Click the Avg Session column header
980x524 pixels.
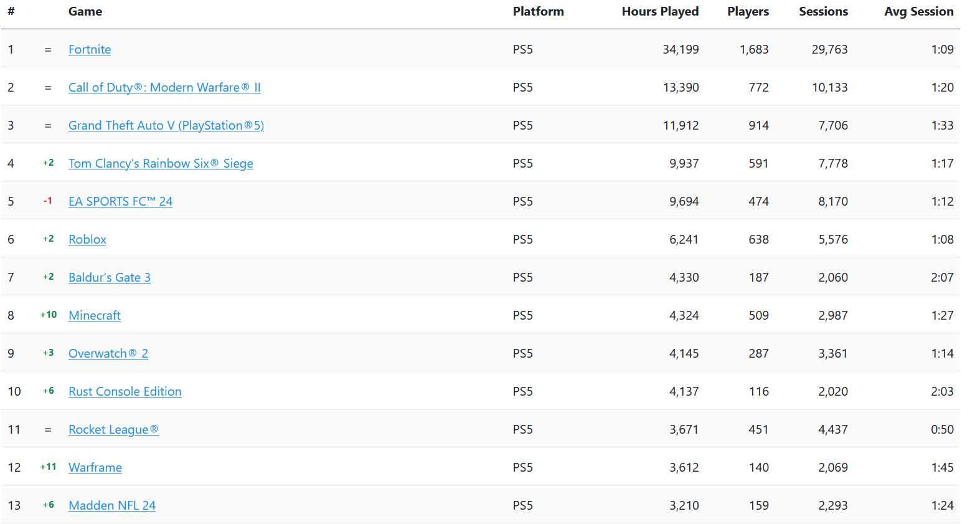pos(919,11)
